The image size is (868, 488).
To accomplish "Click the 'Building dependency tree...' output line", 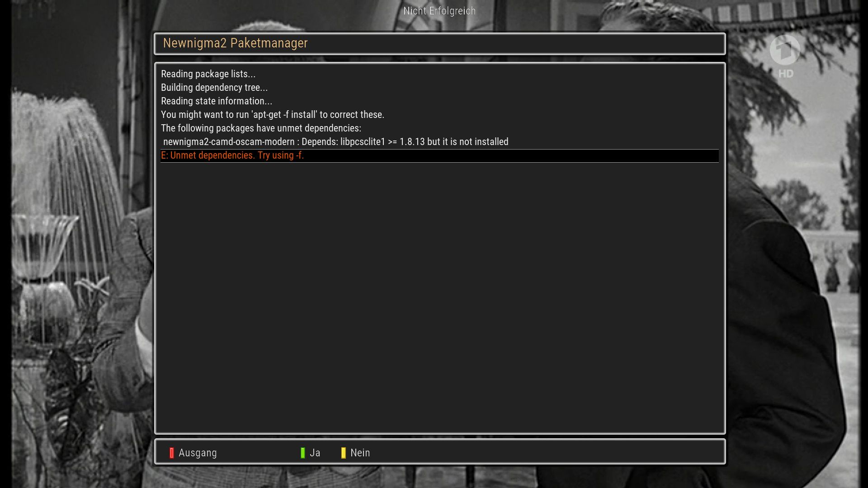I will (x=214, y=88).
